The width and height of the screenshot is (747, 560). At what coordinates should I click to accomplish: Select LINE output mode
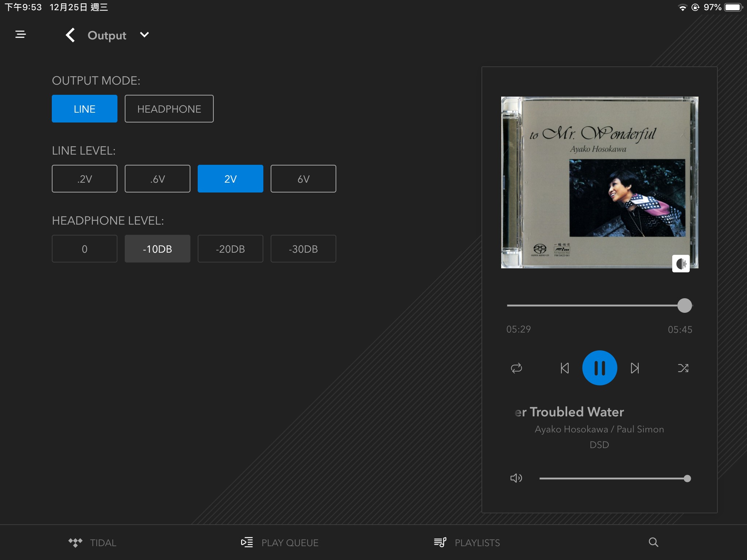(85, 109)
